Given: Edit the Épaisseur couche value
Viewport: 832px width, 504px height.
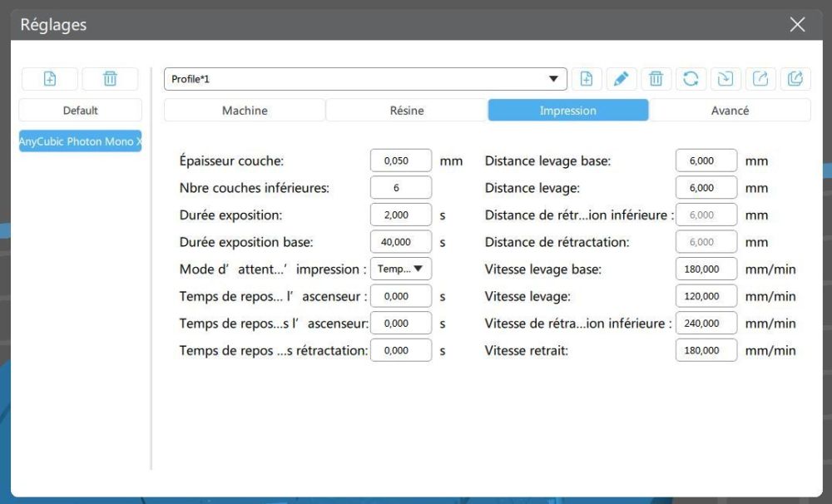Looking at the screenshot, I should pos(401,161).
